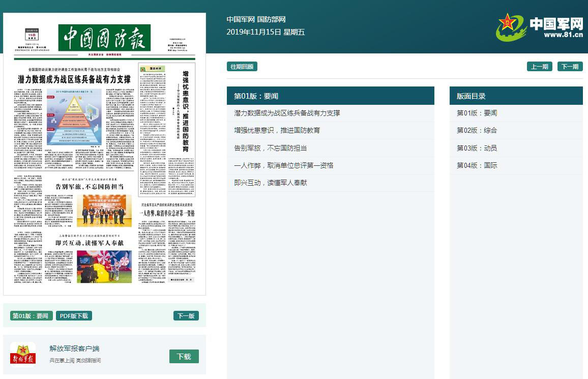Viewport: 588px width, 379px height.
Task: Go to next issue with 下一期
Action: click(570, 67)
